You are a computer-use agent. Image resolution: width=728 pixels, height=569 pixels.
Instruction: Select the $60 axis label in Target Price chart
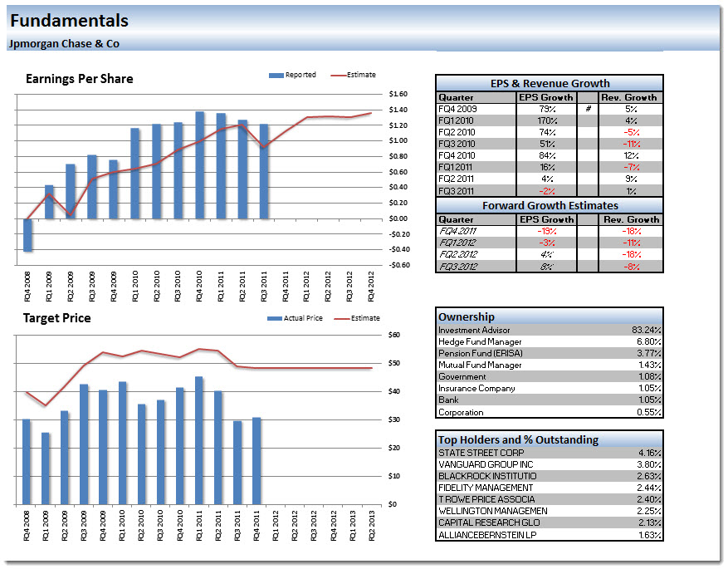[x=393, y=335]
